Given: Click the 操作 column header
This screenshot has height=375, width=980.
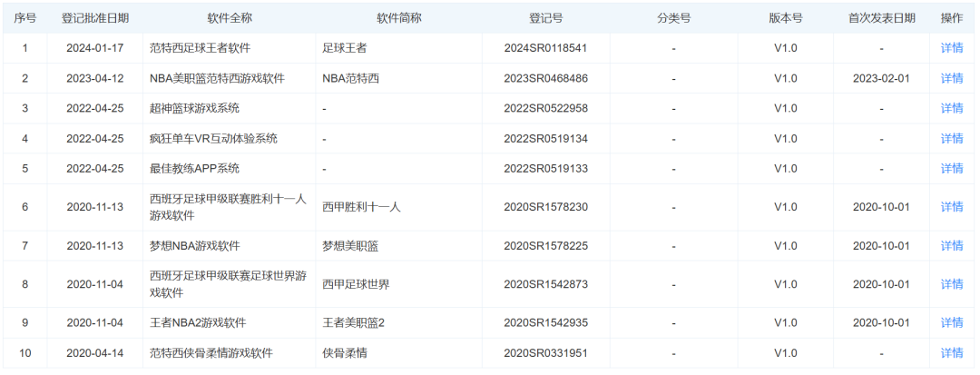Looking at the screenshot, I should [x=952, y=18].
